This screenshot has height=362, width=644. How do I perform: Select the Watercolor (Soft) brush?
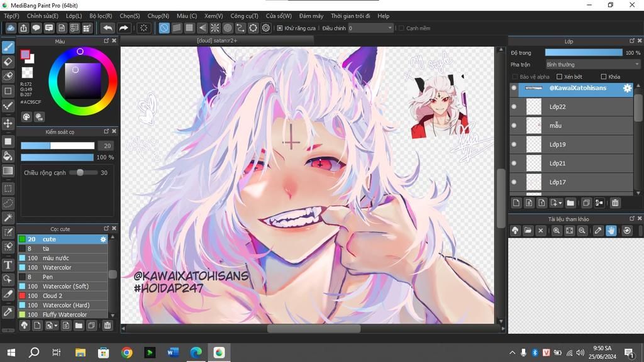coord(63,287)
